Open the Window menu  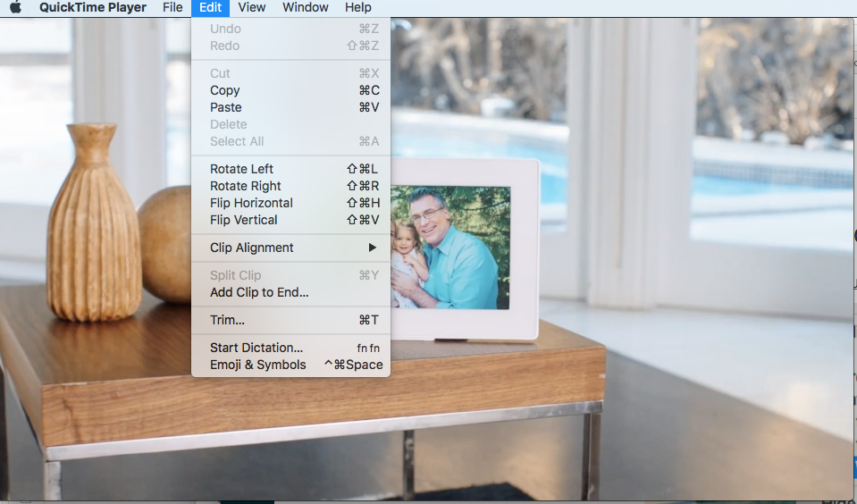click(306, 8)
